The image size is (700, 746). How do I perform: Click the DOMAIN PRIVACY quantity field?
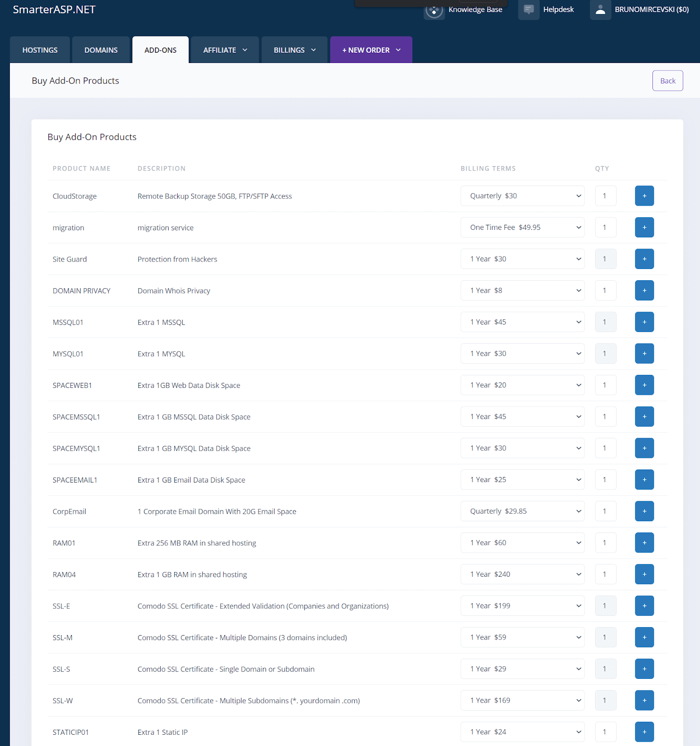[x=605, y=290]
